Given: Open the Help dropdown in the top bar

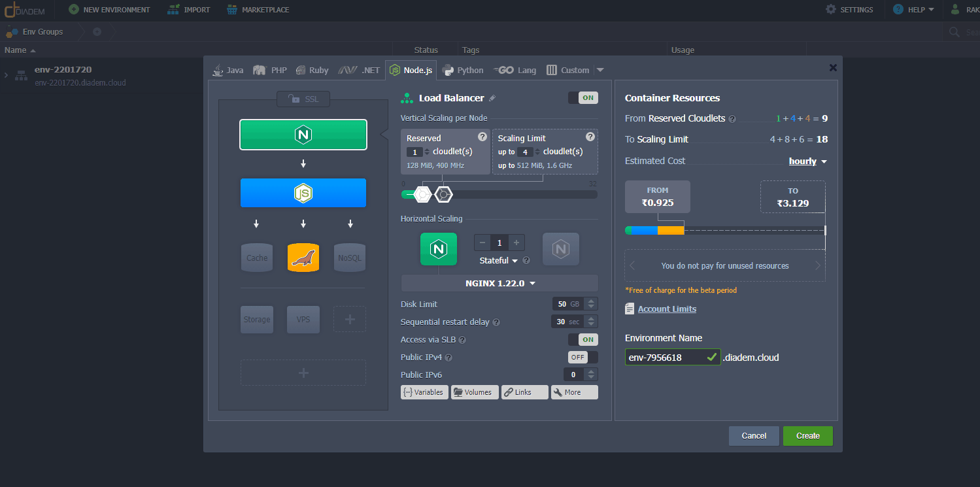Looking at the screenshot, I should point(913,10).
